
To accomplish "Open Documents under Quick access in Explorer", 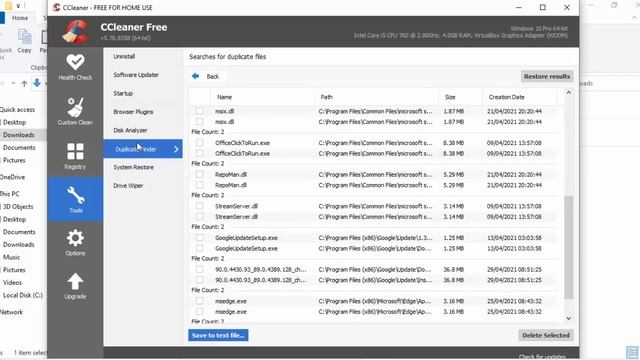I will coord(19,148).
